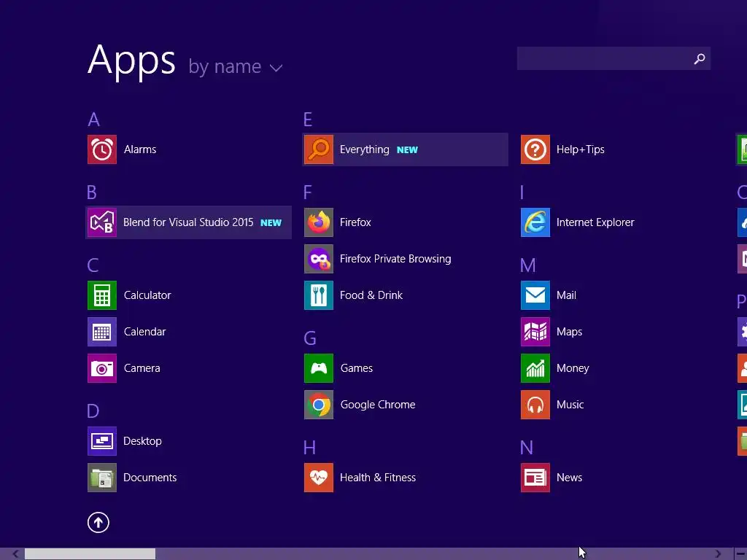Click the letter E group header
The image size is (747, 560).
click(x=308, y=120)
